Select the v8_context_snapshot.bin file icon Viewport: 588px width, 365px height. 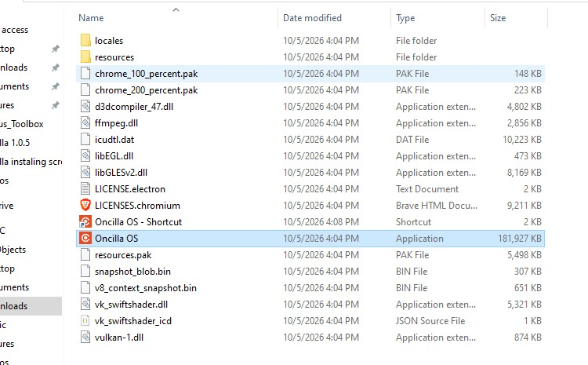[85, 288]
